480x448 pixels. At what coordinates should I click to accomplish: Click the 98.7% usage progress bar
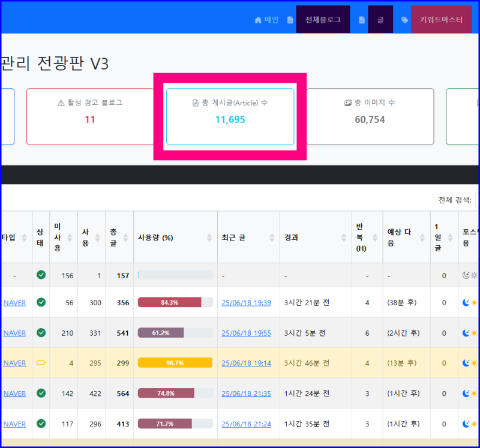coord(175,363)
